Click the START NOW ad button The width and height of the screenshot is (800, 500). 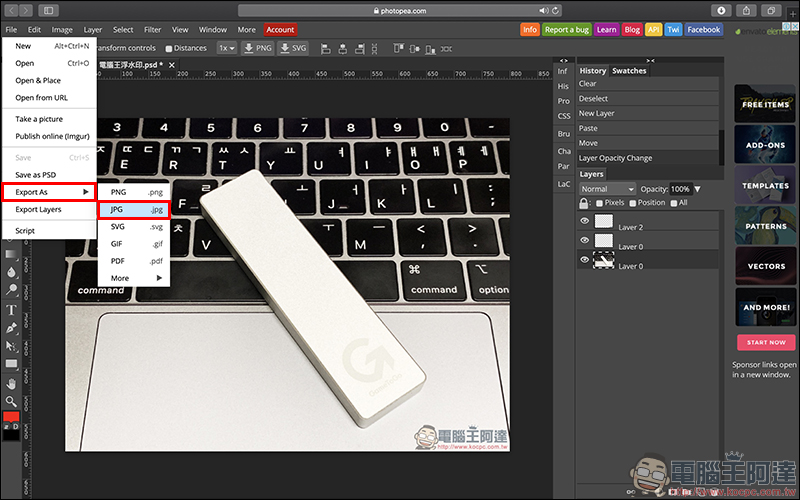click(x=766, y=342)
